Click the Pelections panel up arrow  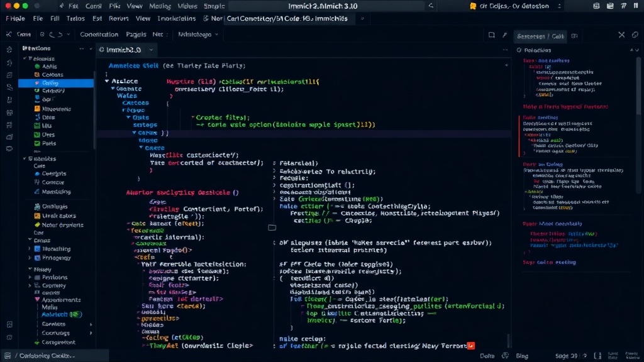point(631,50)
